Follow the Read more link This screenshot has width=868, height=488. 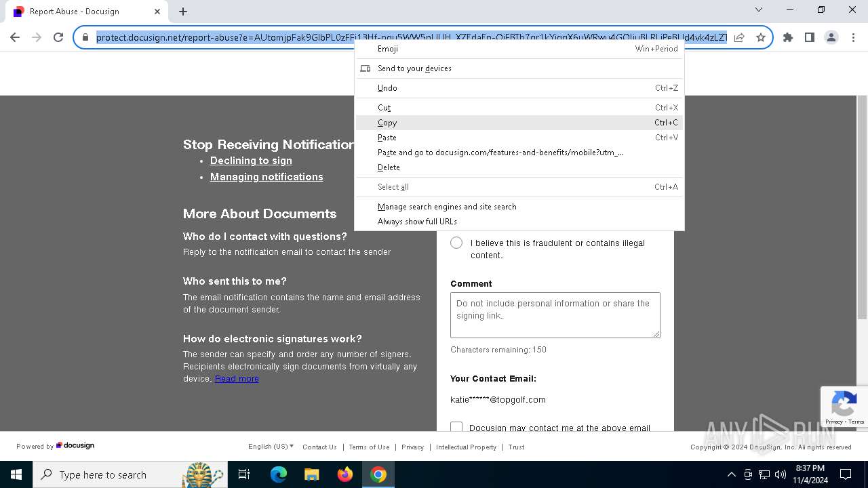237,379
